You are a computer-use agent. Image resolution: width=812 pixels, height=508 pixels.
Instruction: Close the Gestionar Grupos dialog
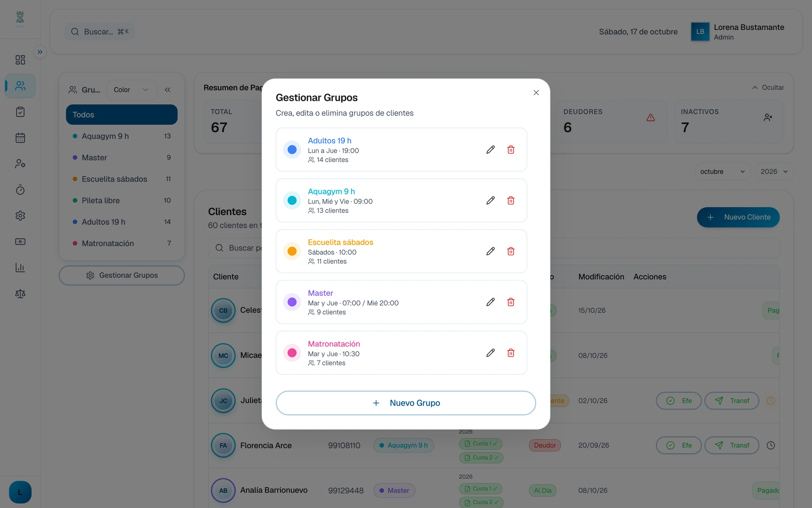536,93
